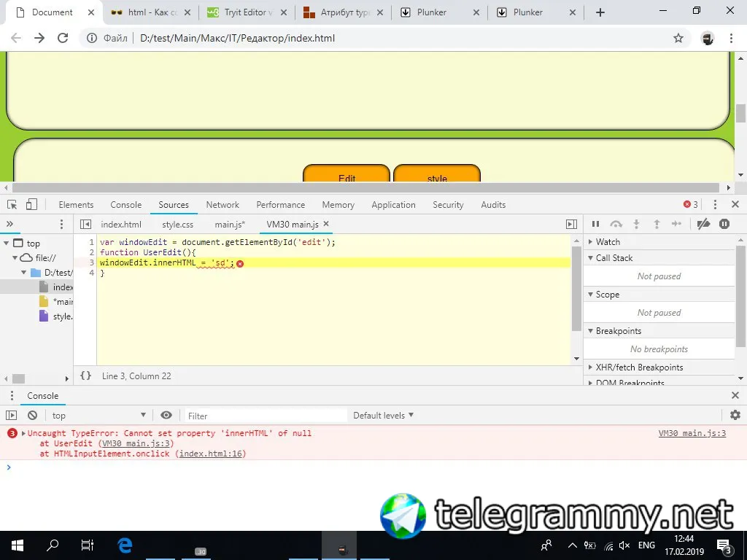
Task: Open Microsoft Edge from the taskbar
Action: click(x=125, y=545)
